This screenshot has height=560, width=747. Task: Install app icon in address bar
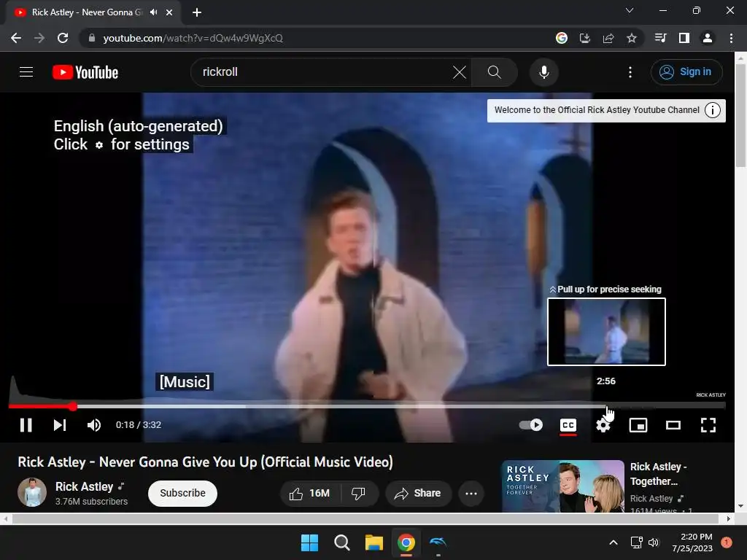tap(585, 38)
